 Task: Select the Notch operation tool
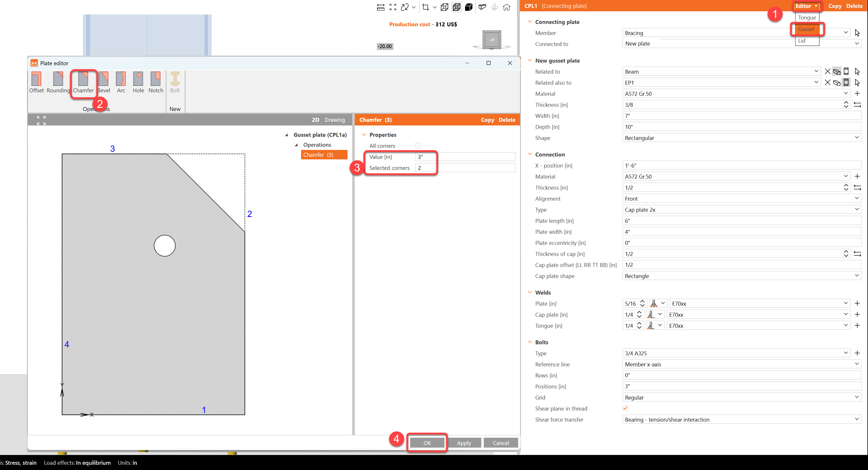[x=156, y=83]
